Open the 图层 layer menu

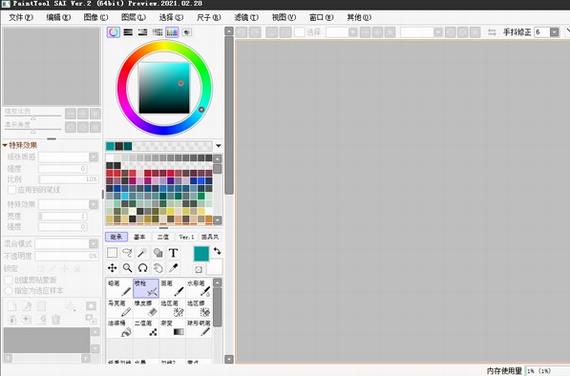click(x=133, y=17)
